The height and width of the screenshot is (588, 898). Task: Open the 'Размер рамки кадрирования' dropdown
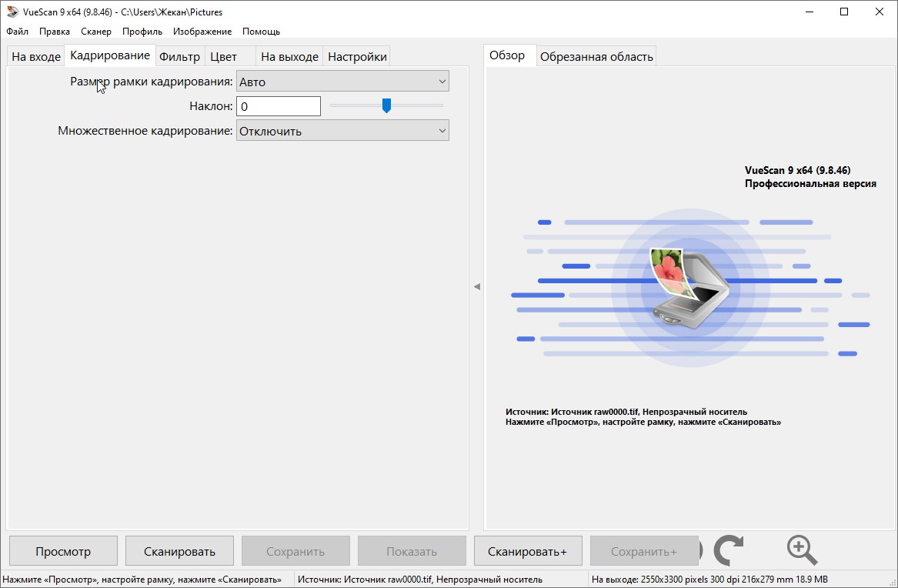pyautogui.click(x=342, y=82)
